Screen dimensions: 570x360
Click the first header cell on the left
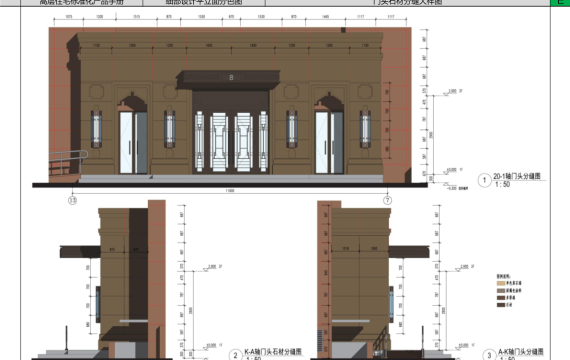(x=82, y=3)
